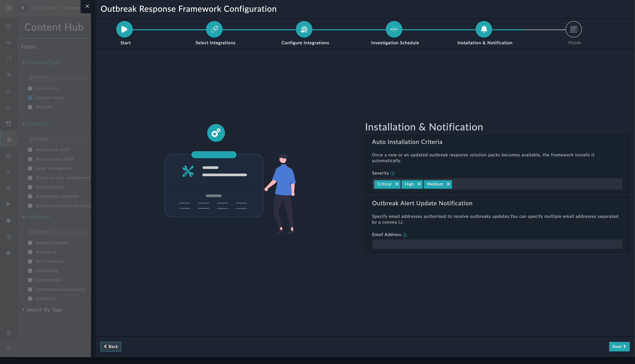Click the Severity info icon
This screenshot has width=635, height=364.
click(393, 174)
